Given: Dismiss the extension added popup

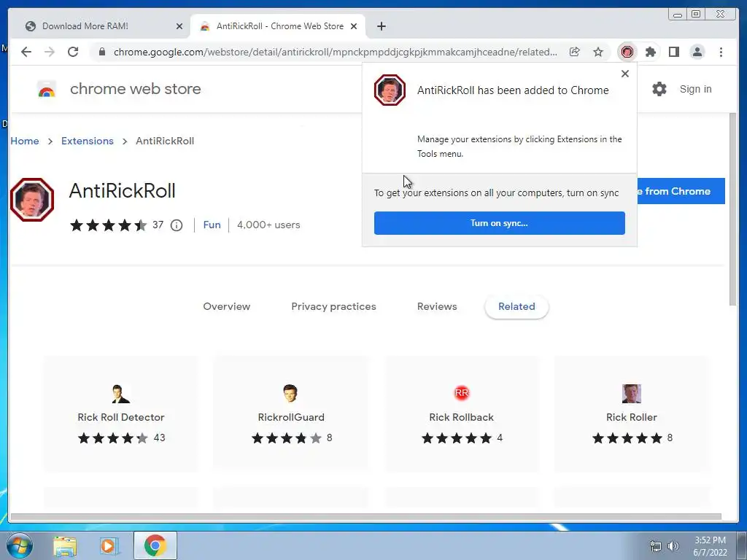Looking at the screenshot, I should point(625,74).
